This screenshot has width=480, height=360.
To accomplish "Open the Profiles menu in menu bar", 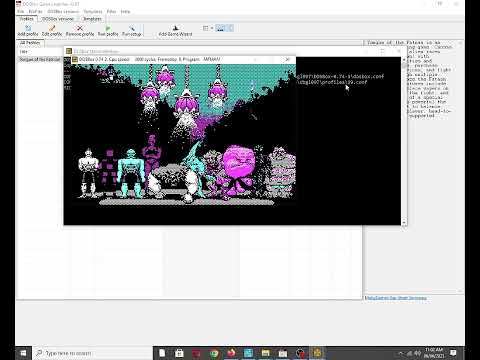I will click(35, 11).
